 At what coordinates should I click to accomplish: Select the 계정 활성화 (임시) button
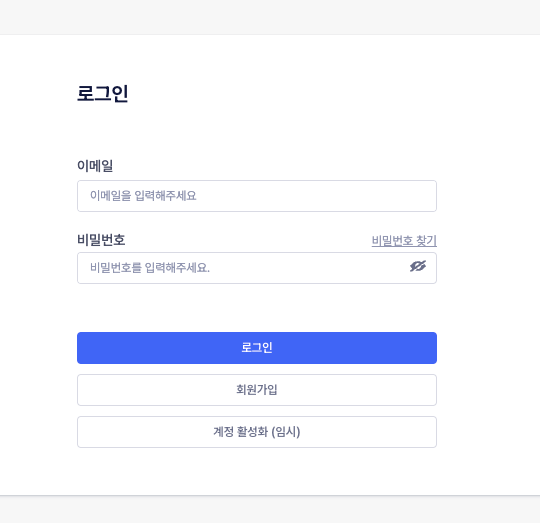pyautogui.click(x=257, y=432)
